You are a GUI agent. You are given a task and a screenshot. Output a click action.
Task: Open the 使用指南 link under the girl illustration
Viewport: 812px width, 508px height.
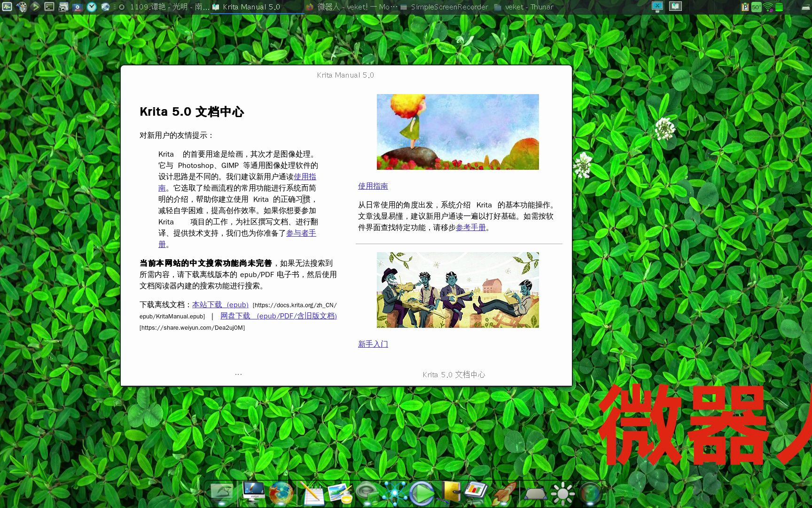373,186
